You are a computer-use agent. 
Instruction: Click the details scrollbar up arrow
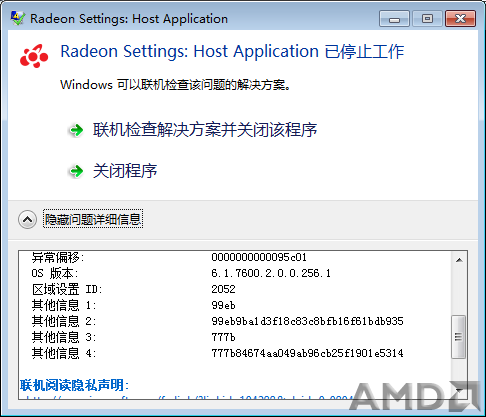459,260
